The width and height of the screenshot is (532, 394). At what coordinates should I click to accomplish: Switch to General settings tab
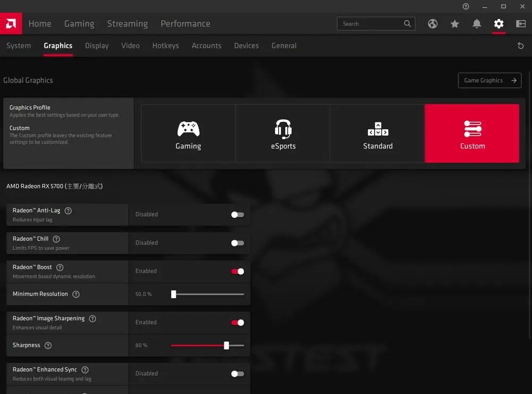pos(284,45)
